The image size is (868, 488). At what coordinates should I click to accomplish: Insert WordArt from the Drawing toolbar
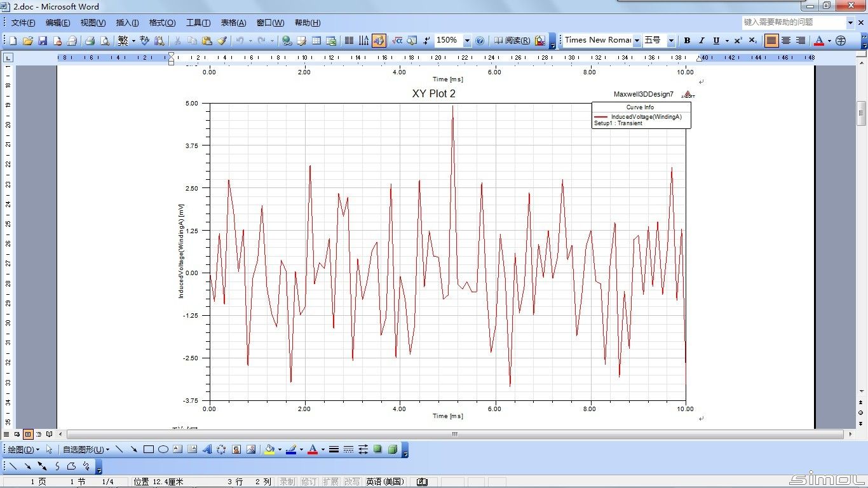coord(207,449)
